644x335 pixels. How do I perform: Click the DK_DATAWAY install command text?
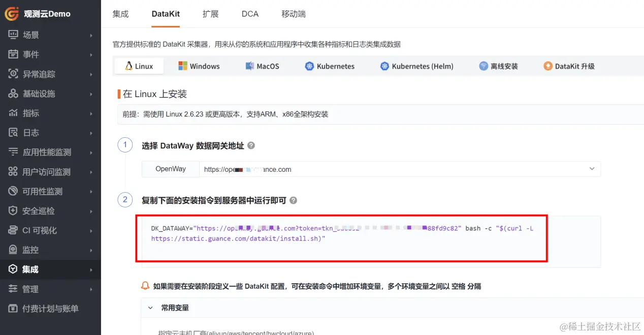coord(342,233)
